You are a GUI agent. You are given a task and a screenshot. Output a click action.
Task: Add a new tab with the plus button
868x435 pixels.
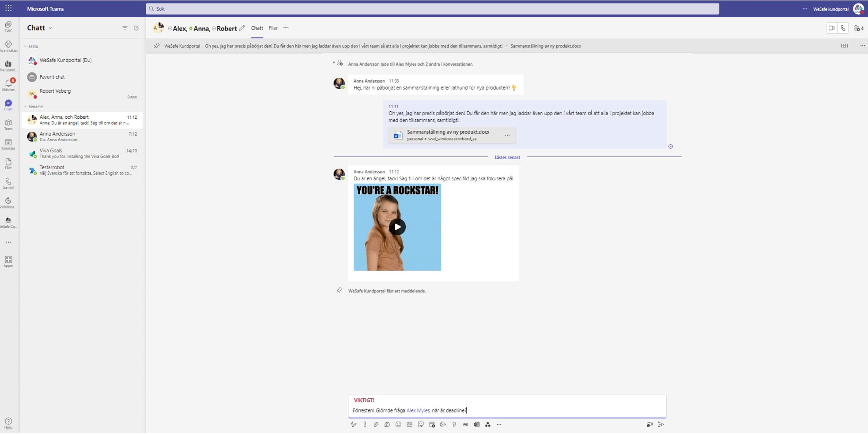click(286, 28)
